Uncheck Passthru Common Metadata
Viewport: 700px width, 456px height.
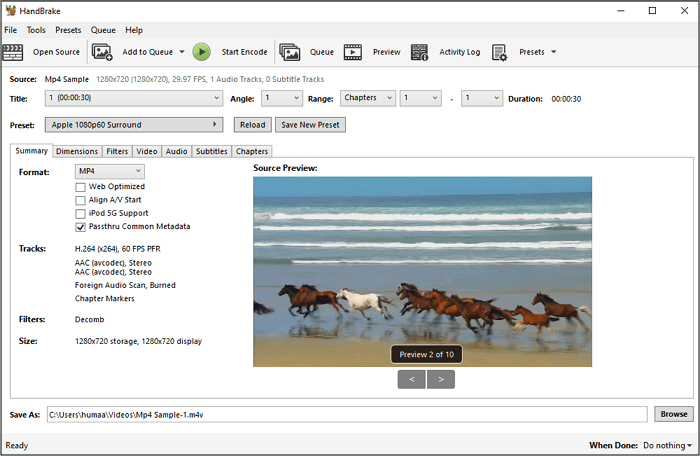click(x=80, y=227)
